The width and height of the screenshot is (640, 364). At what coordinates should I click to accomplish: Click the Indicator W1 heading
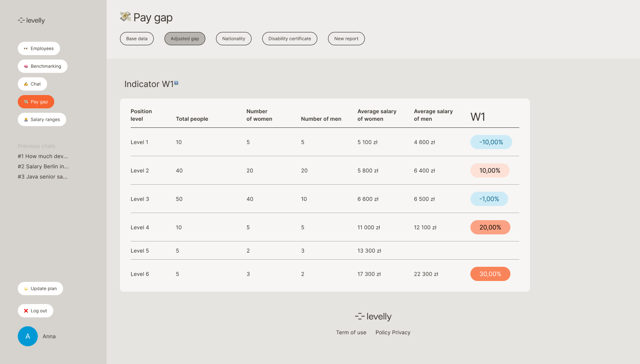(x=149, y=84)
